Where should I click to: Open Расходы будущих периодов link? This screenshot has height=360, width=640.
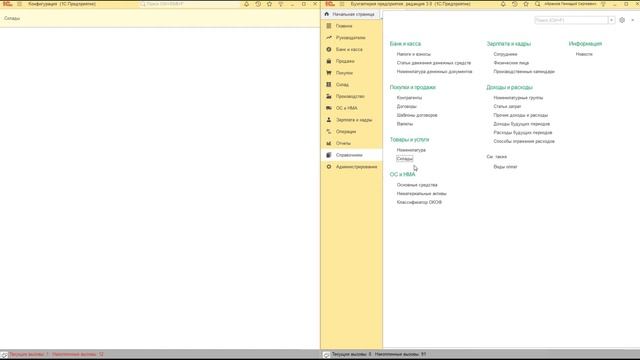522,133
